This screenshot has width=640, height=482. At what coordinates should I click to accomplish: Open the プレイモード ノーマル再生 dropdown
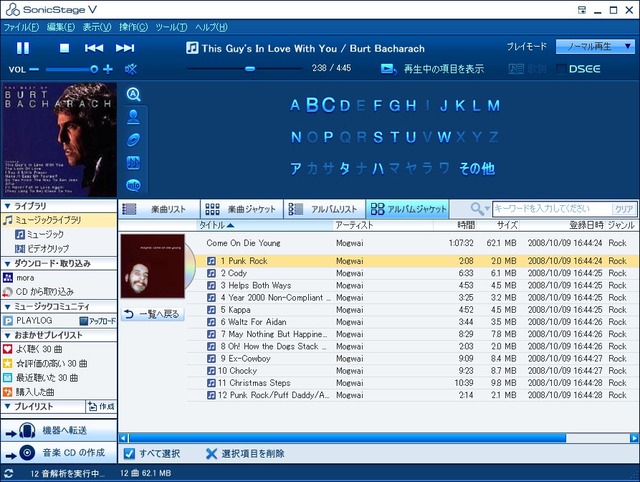(x=595, y=47)
